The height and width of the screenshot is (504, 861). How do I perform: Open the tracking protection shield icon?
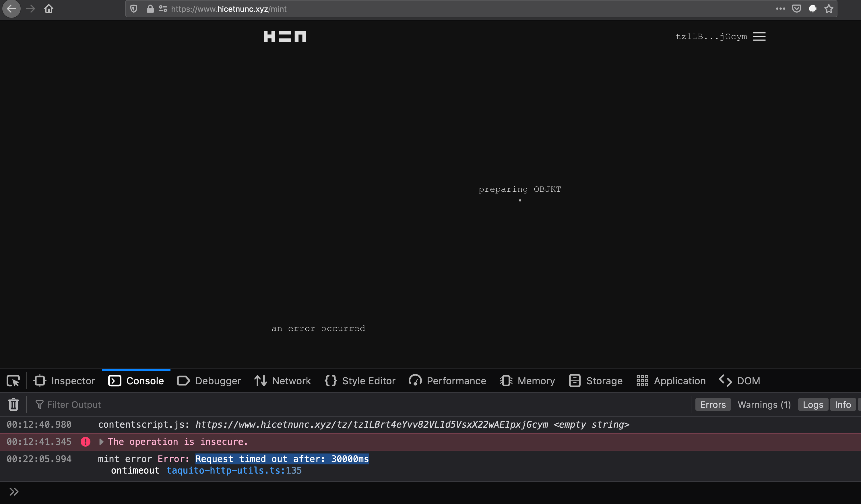tap(133, 9)
